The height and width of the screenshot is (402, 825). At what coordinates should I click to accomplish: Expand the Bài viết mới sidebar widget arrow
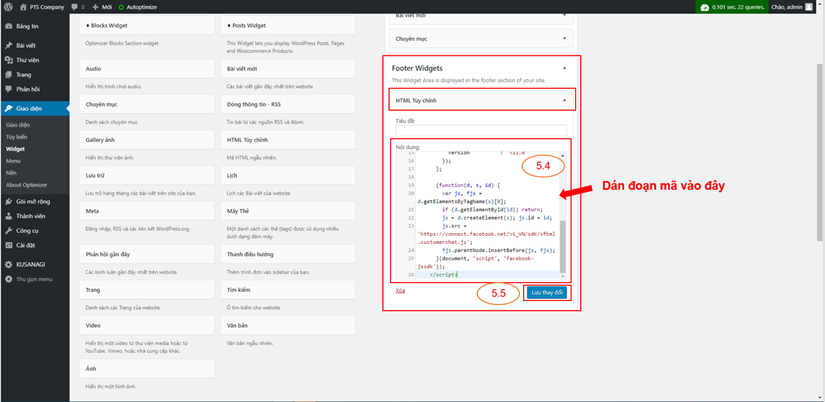point(564,15)
